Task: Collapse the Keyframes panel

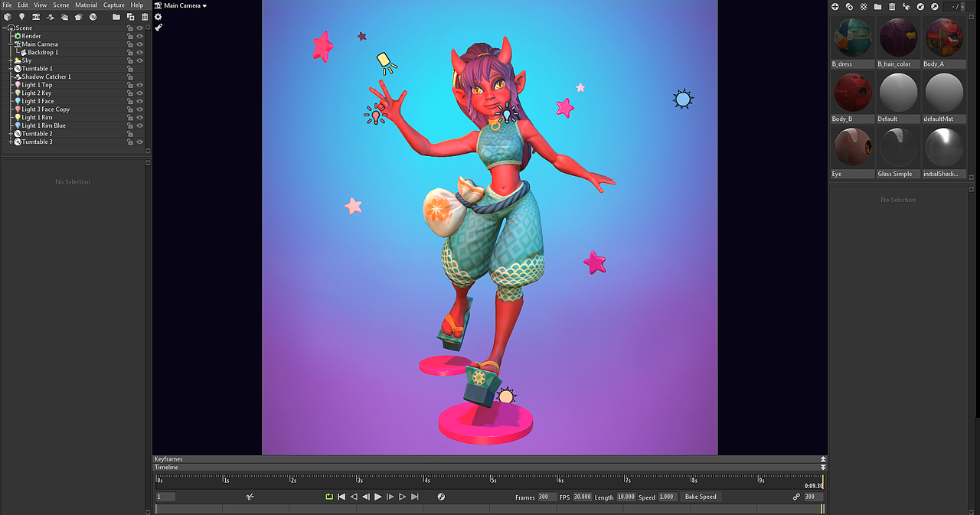Action: point(823,459)
